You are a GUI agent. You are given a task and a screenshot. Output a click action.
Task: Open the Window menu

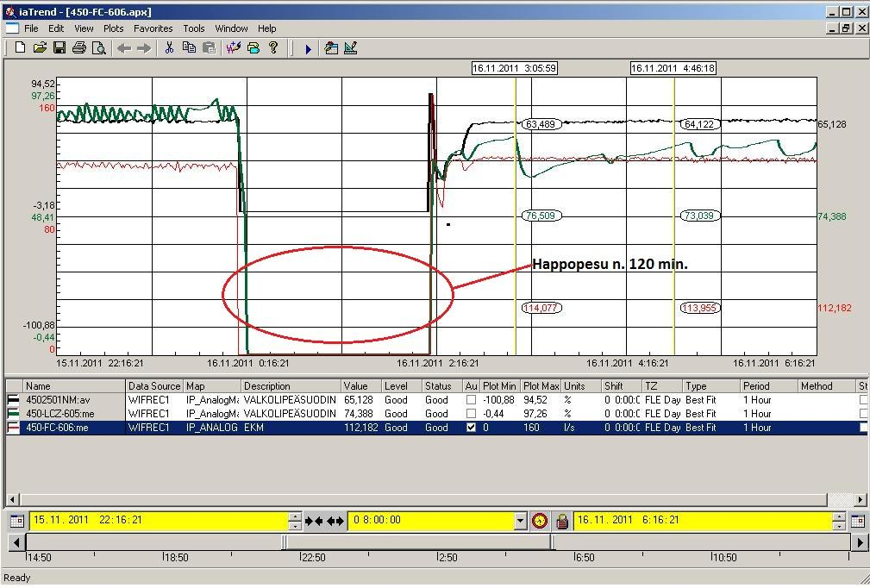click(231, 28)
